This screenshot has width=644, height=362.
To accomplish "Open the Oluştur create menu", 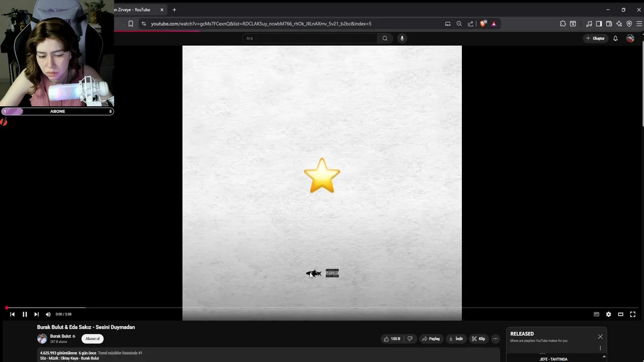I will coord(595,38).
